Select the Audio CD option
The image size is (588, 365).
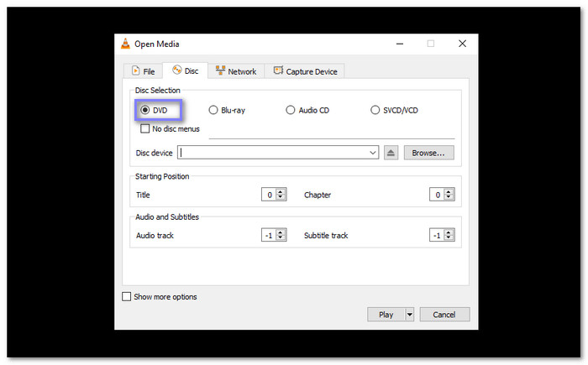pyautogui.click(x=307, y=110)
